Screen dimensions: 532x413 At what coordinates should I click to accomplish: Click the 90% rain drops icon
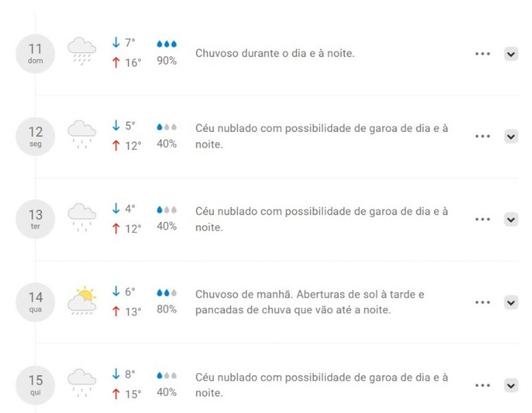167,44
